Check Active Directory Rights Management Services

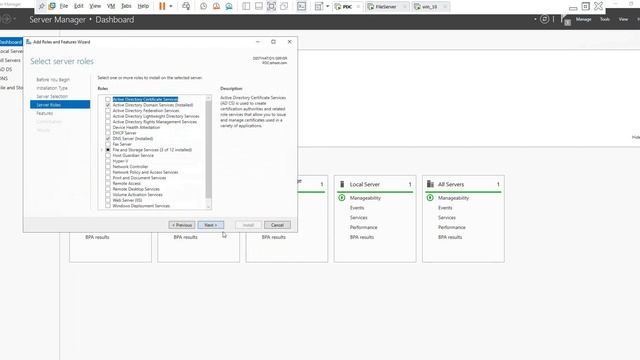click(108, 122)
